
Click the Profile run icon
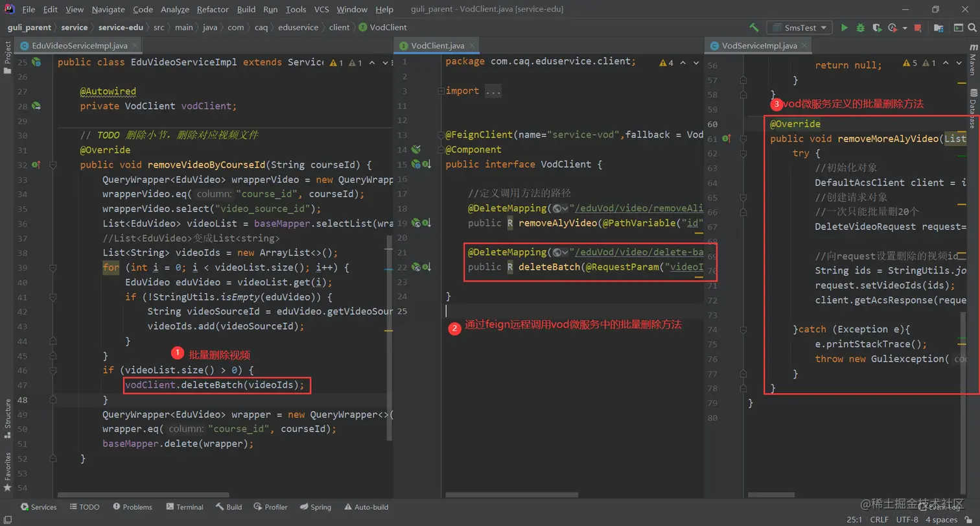pos(892,28)
